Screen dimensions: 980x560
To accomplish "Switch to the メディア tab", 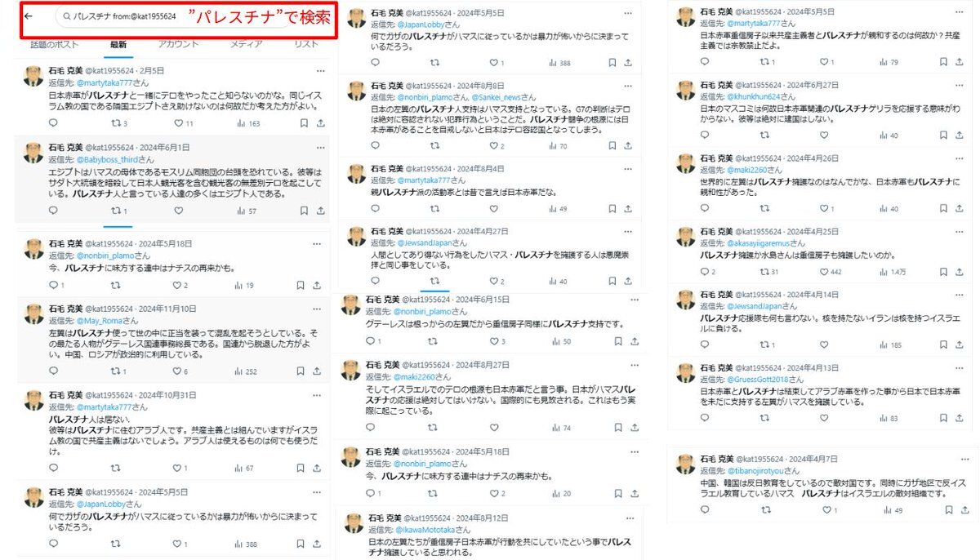I will coord(246,43).
